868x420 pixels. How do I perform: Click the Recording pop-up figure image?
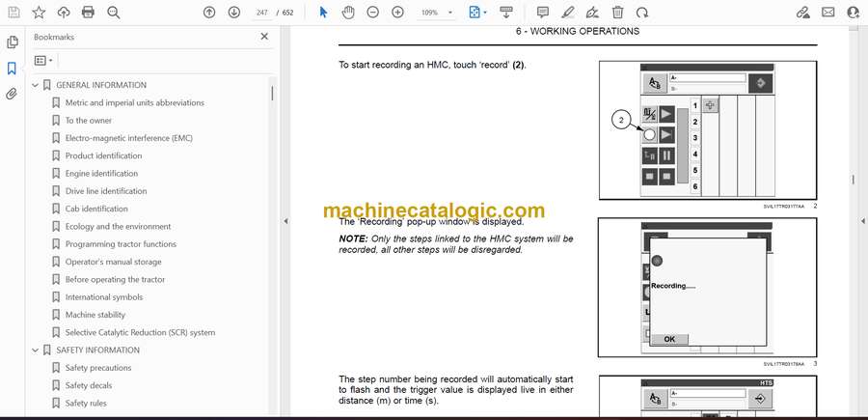coord(707,287)
